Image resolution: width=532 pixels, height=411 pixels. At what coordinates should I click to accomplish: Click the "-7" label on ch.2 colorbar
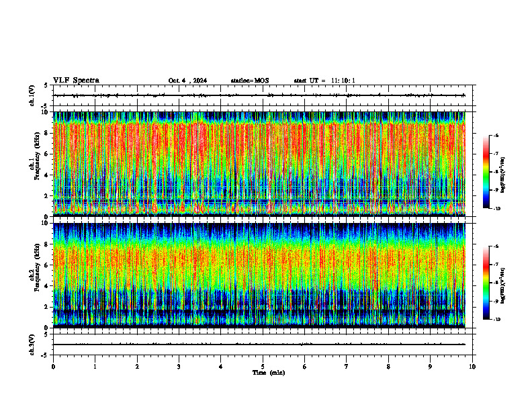(496, 265)
